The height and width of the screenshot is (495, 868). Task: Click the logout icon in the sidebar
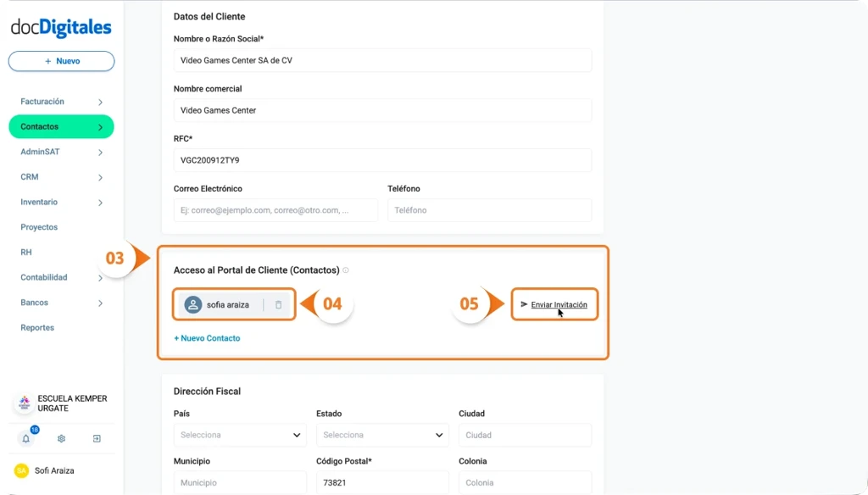[x=96, y=438]
